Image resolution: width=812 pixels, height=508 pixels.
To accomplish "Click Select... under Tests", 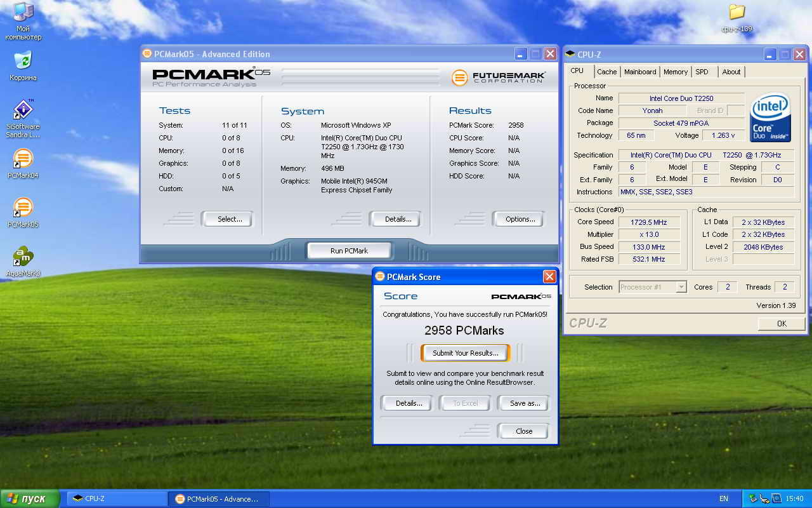I will pos(227,219).
